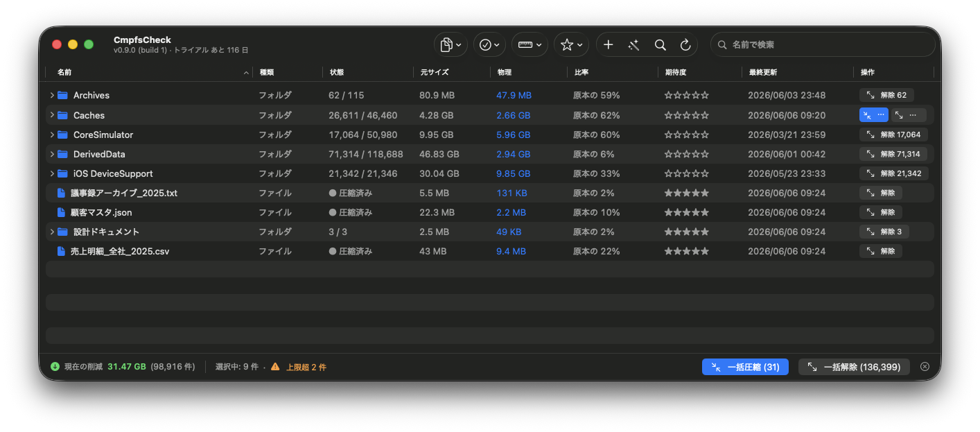Click the magic wand toolbar icon
Viewport: 980px width, 432px height.
pos(633,44)
